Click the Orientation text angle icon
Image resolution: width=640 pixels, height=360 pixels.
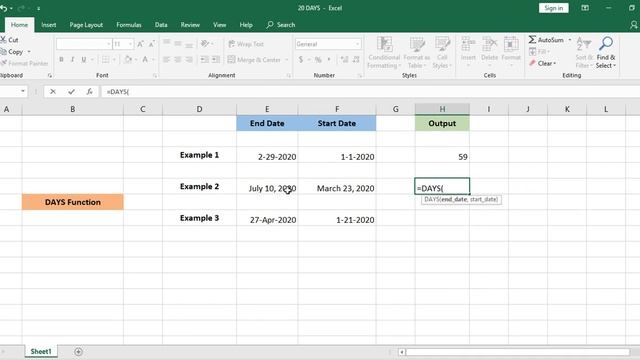[x=205, y=44]
